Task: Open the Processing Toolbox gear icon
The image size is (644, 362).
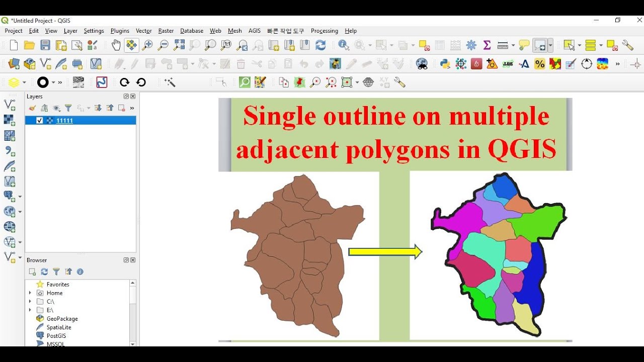Action: (471, 45)
